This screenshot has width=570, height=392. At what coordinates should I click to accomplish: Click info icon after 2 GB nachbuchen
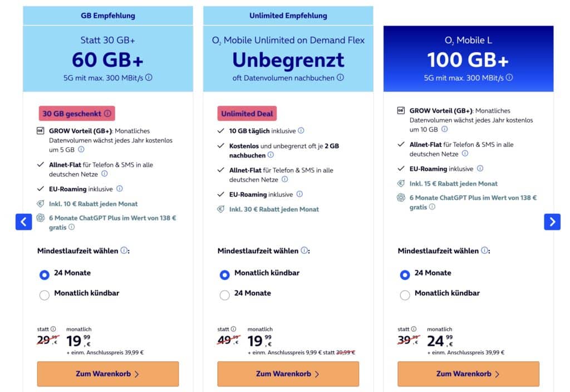[x=271, y=155]
